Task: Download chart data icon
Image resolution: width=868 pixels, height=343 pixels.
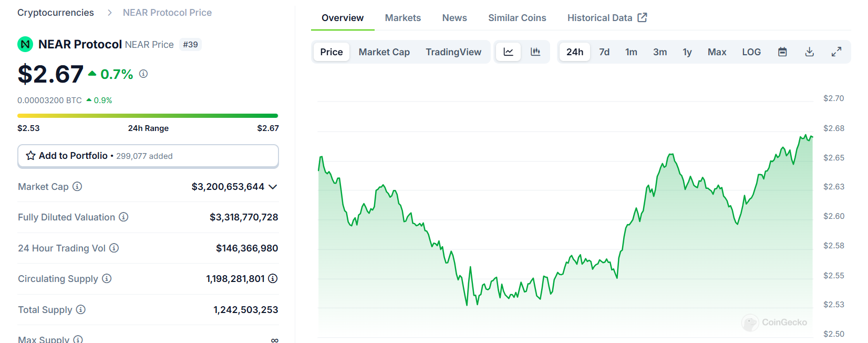Action: click(x=810, y=52)
